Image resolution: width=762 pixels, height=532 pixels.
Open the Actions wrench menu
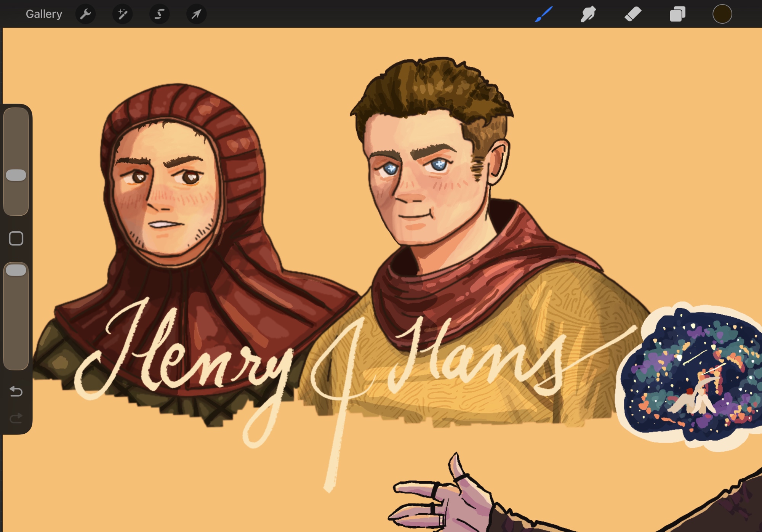[x=85, y=14]
